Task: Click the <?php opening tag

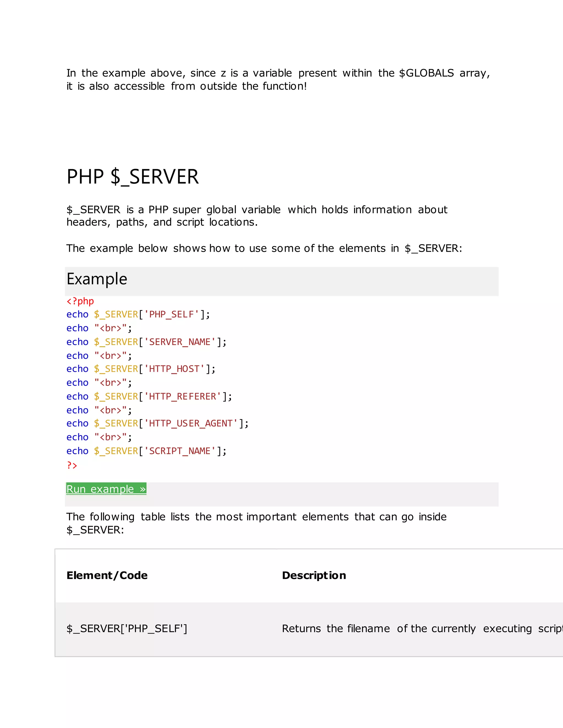Action: 80,301
